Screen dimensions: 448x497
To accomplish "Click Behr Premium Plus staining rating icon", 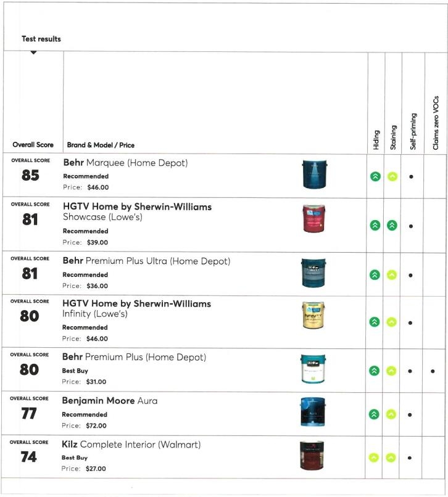I will pyautogui.click(x=391, y=371).
